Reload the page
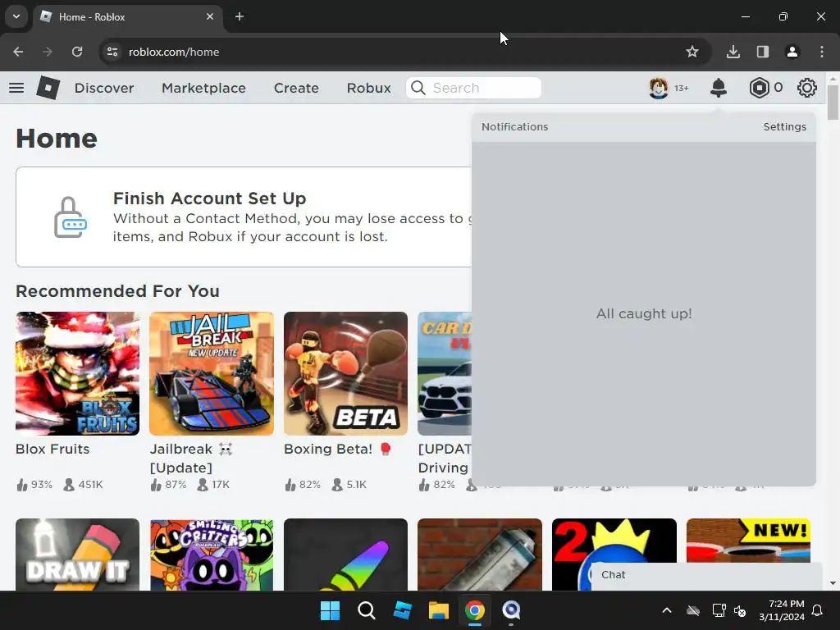 pos(77,52)
